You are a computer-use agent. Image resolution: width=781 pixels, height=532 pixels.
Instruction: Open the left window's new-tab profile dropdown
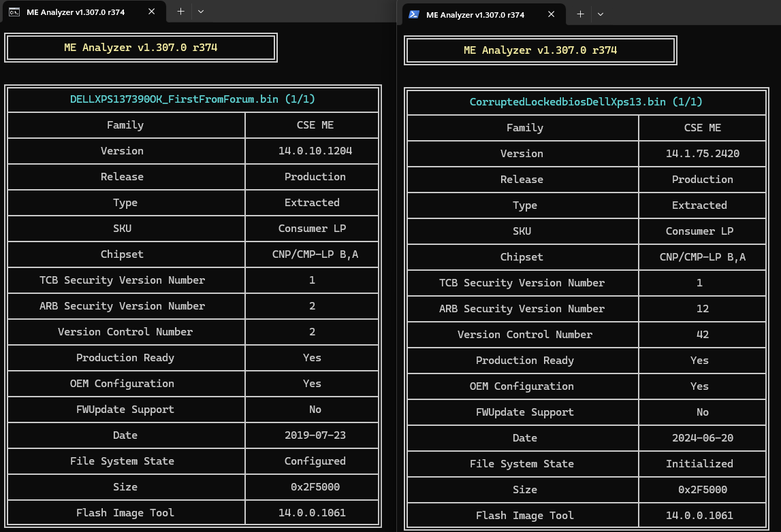201,12
